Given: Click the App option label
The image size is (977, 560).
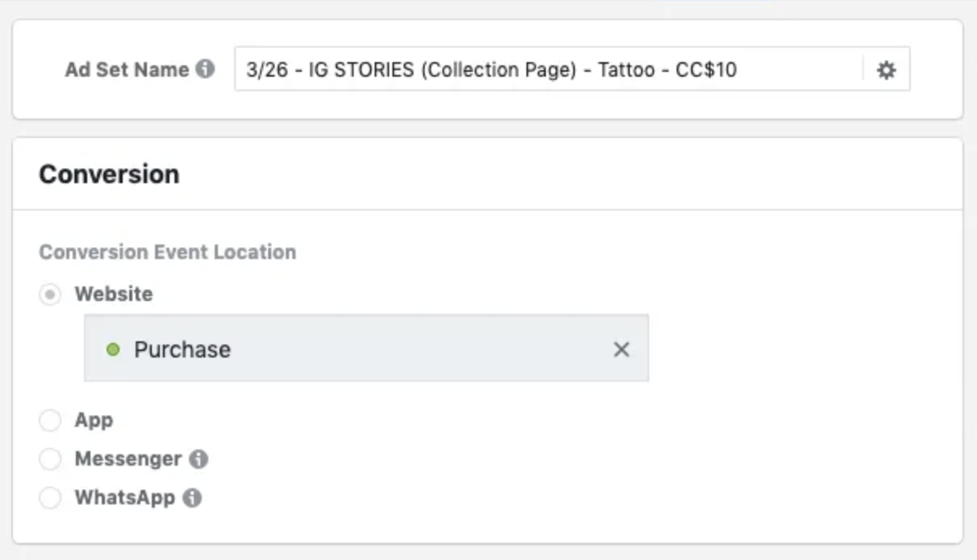Looking at the screenshot, I should 94,420.
